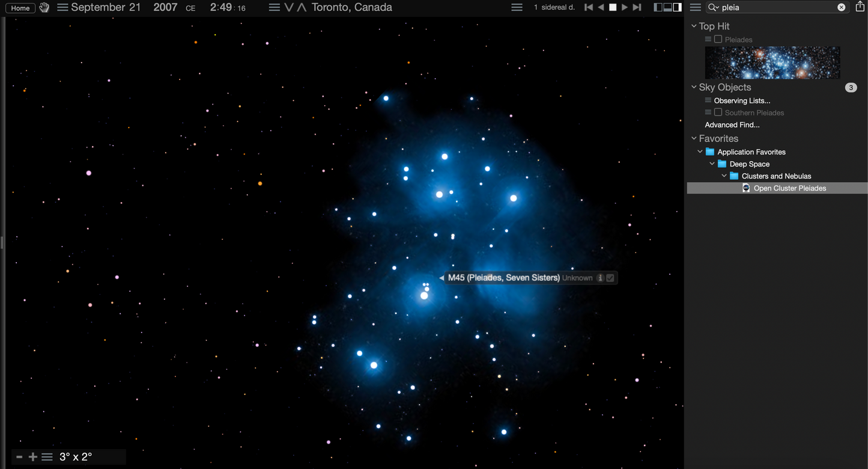Show the right side panel only layout
Image resolution: width=868 pixels, height=469 pixels.
point(678,7)
